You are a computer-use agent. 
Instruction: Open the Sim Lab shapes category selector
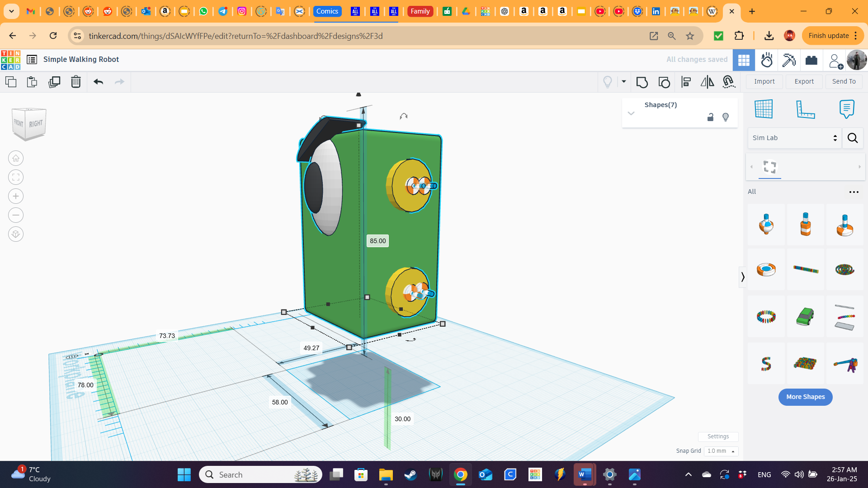794,138
